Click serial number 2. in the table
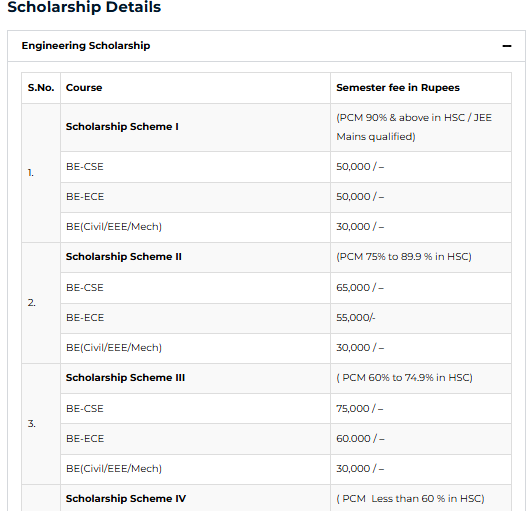 tap(31, 303)
